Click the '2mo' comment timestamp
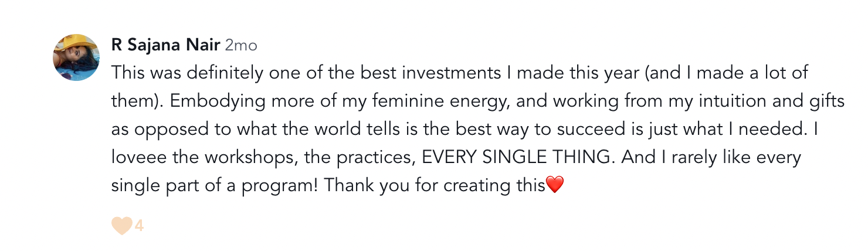The image size is (868, 251). click(x=240, y=45)
